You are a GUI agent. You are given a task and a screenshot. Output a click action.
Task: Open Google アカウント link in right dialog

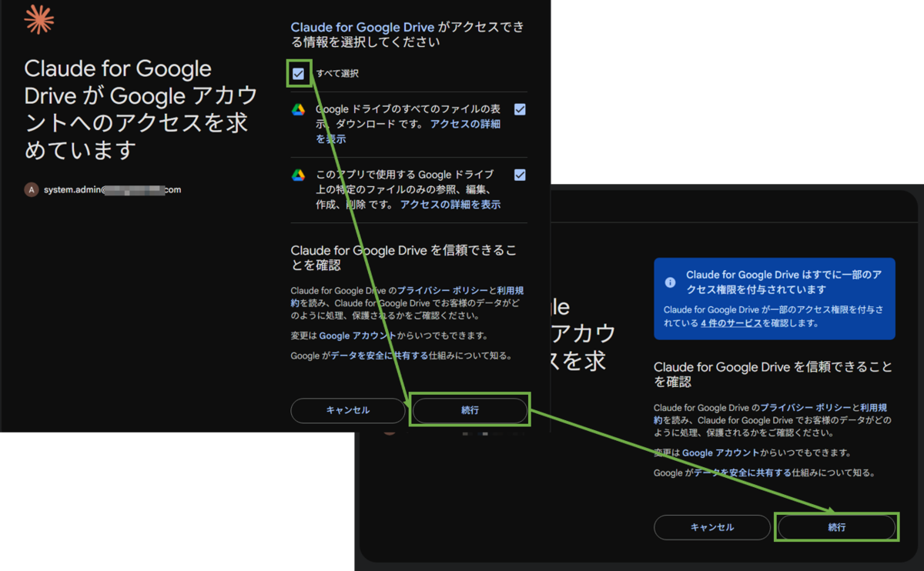pyautogui.click(x=721, y=453)
